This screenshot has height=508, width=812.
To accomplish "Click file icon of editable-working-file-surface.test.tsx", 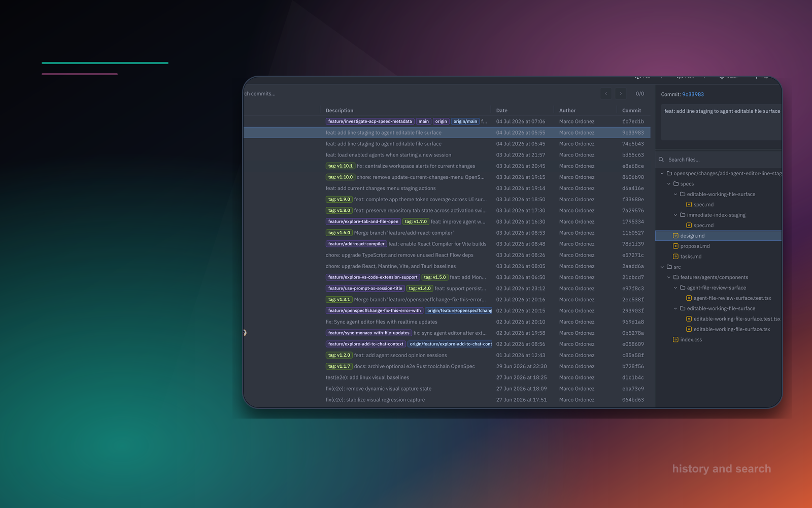I will tap(689, 319).
